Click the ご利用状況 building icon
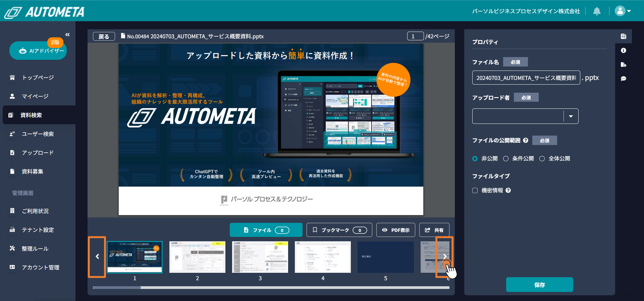Image resolution: width=644 pixels, height=301 pixels. [12, 211]
